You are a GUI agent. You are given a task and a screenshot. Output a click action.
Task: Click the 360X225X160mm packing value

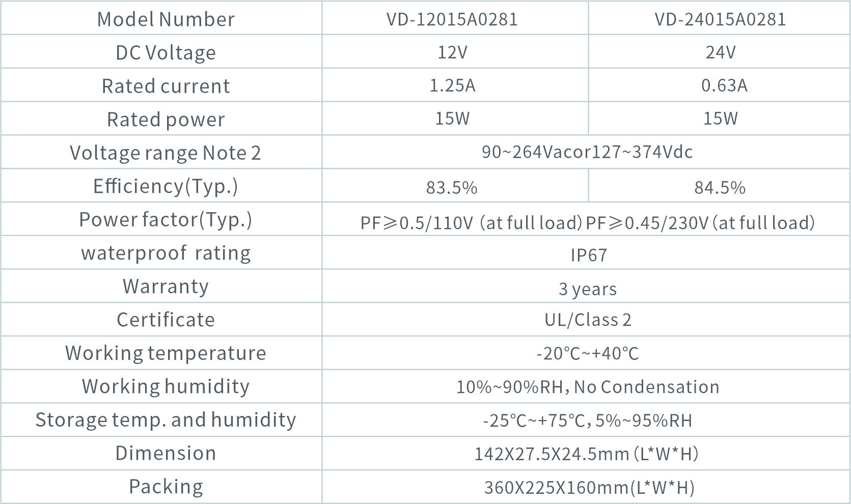point(589,487)
